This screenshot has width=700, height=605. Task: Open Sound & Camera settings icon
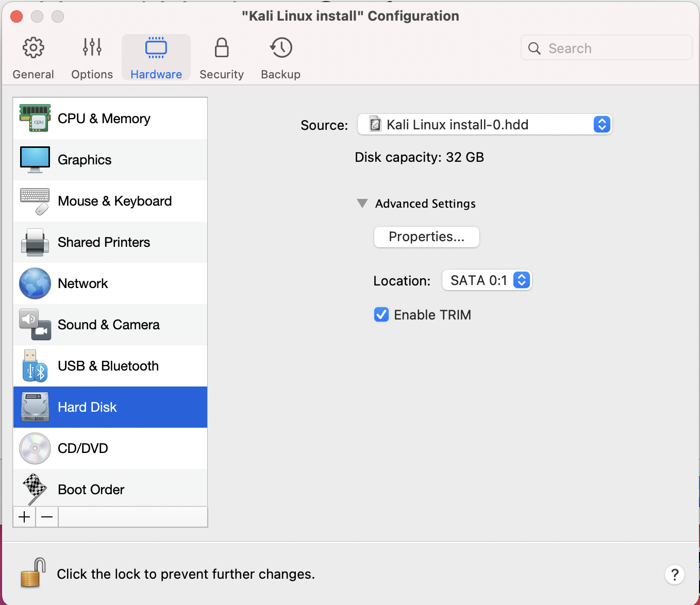(35, 325)
